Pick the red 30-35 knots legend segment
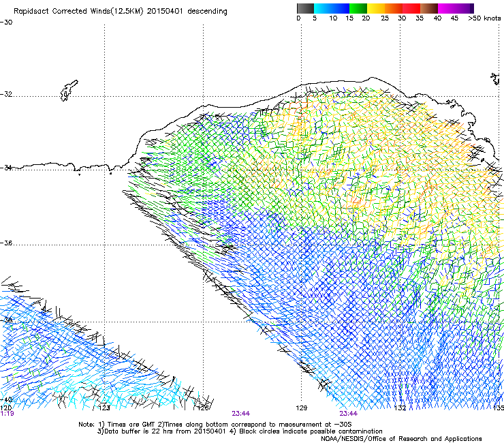This screenshot has height=443, width=504. (x=411, y=8)
